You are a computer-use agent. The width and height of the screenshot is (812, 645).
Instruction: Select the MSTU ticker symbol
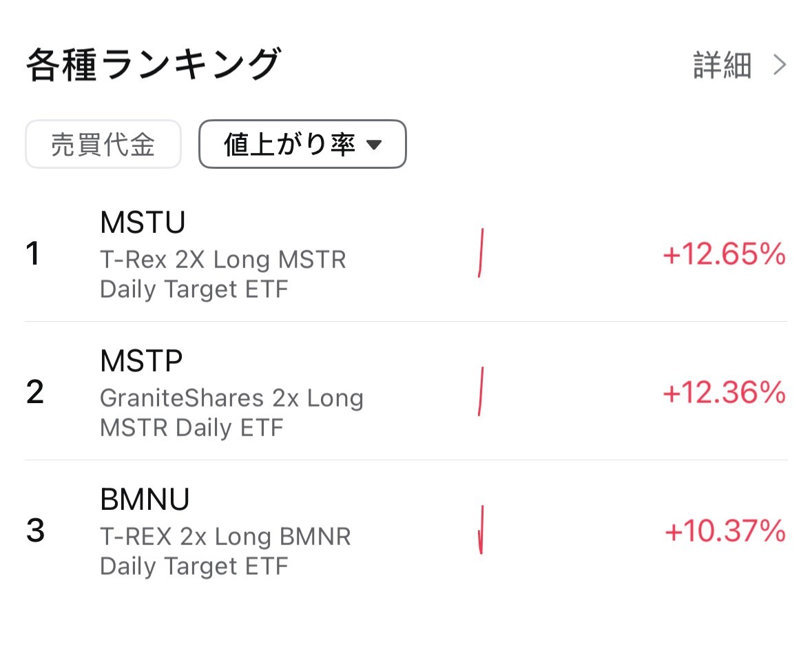[143, 223]
